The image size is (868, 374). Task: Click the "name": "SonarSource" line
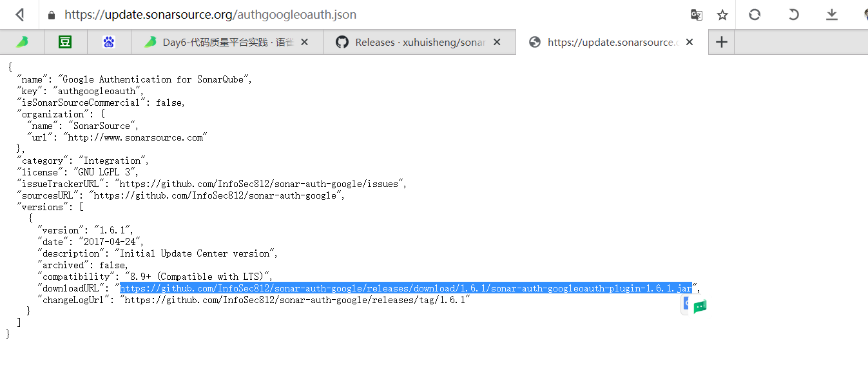pos(83,126)
